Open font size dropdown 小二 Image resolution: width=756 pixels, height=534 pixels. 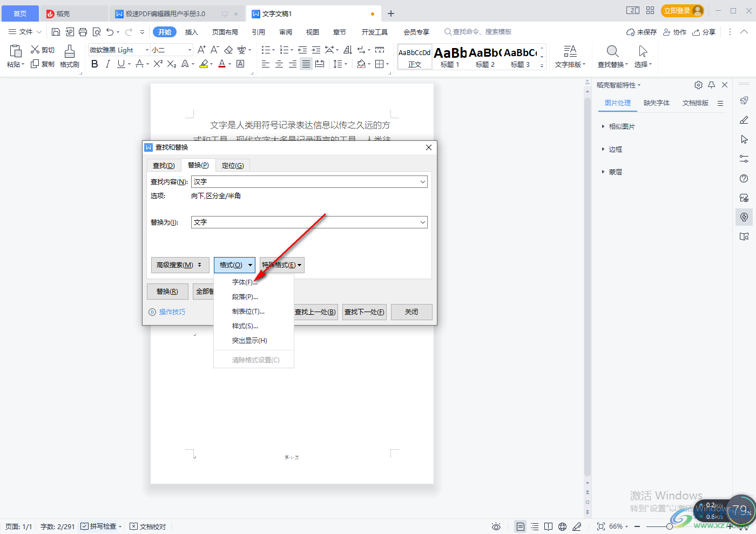pos(190,50)
